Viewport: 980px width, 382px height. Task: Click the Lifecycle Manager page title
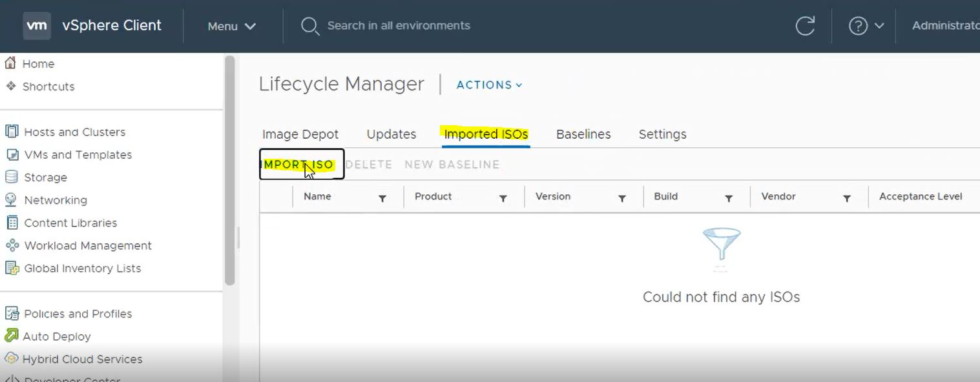coord(341,84)
